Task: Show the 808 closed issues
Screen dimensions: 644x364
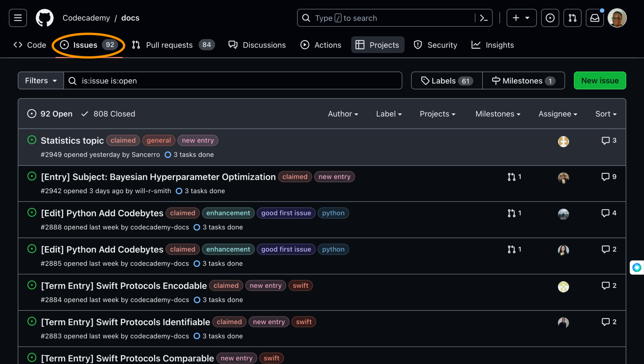Action: pos(108,114)
